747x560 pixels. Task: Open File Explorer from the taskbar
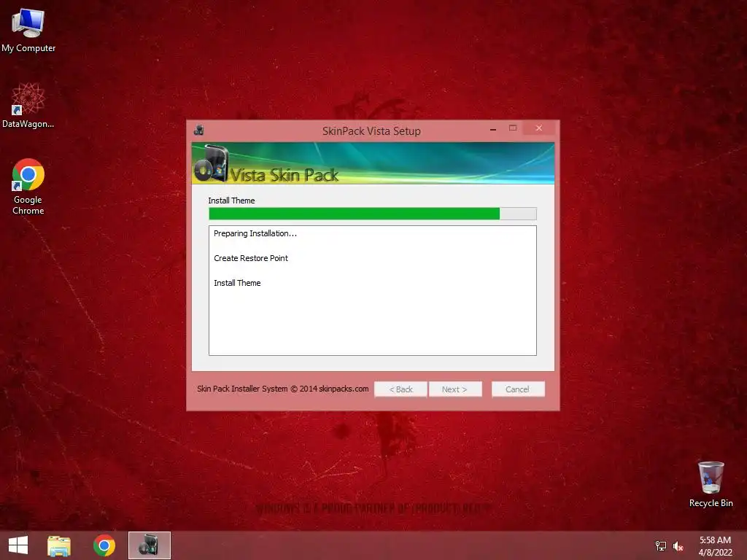click(x=59, y=545)
